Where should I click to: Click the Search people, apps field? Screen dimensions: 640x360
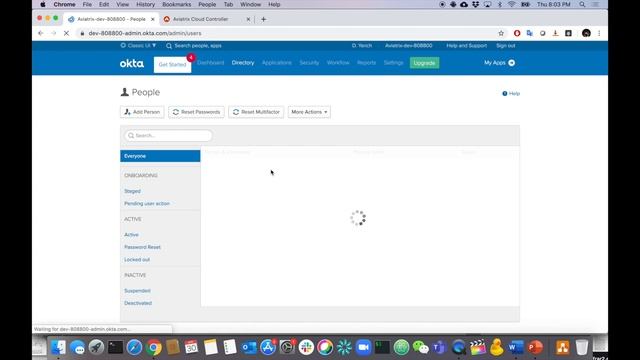(198, 46)
